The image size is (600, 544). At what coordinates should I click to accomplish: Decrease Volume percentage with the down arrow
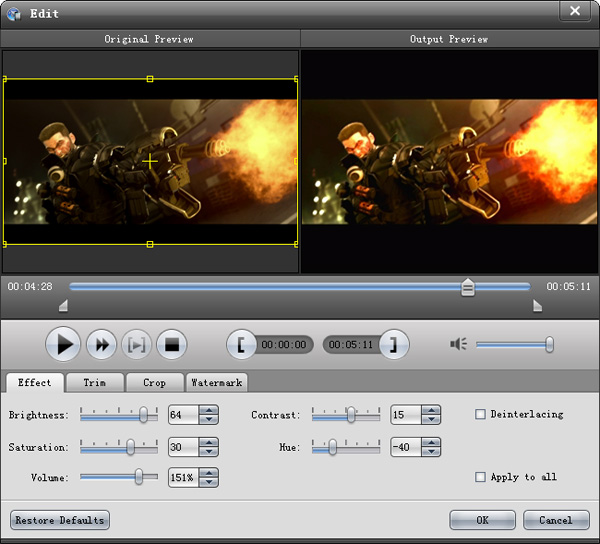(209, 482)
